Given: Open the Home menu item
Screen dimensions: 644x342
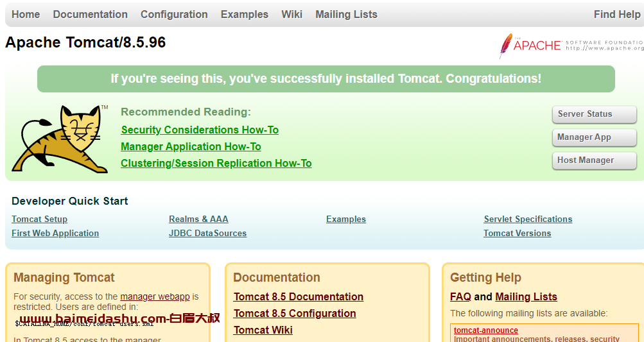Looking at the screenshot, I should pos(26,14).
